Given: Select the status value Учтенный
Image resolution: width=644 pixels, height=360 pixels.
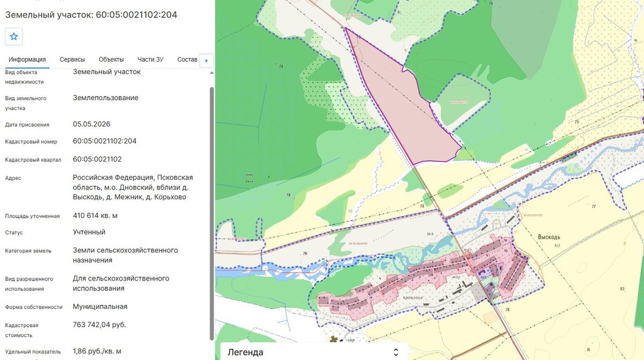Looking at the screenshot, I should (89, 232).
